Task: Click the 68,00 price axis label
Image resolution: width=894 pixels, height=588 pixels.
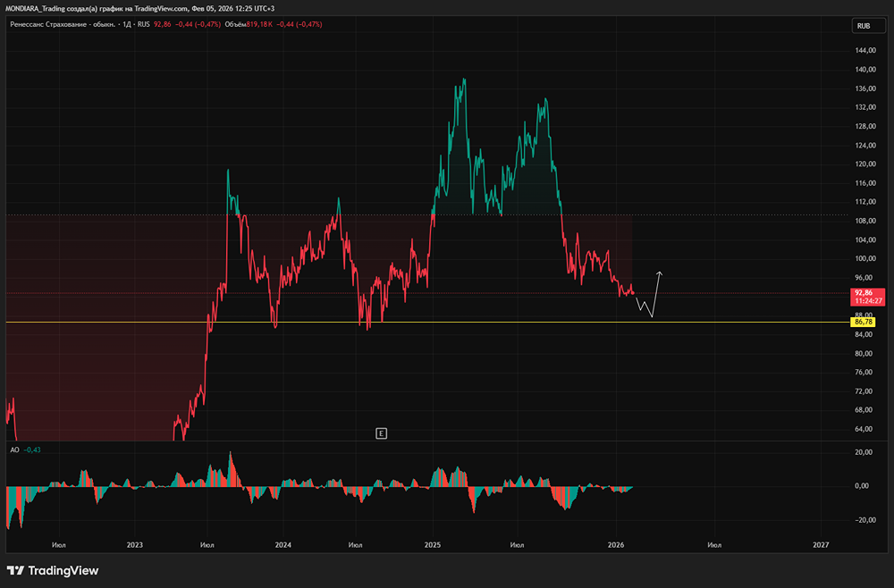Action: 865,409
